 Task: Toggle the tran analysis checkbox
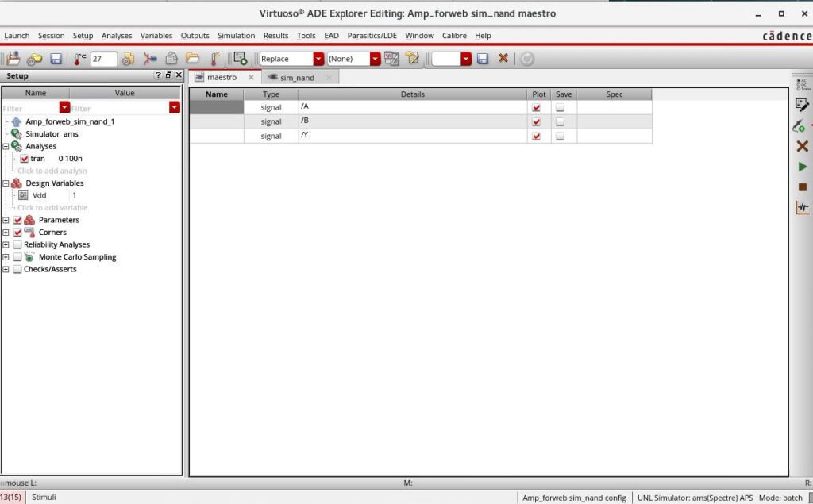pos(25,159)
